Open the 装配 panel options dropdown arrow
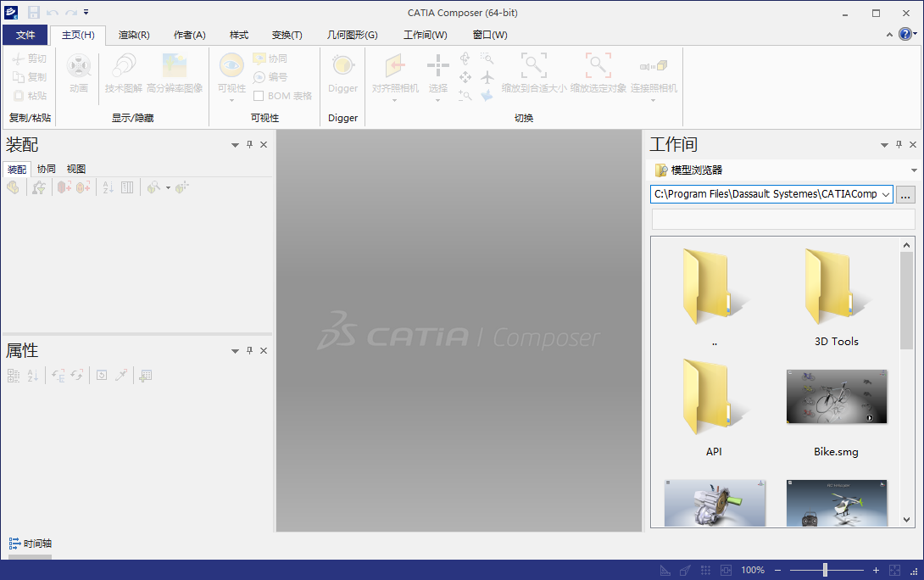The height and width of the screenshot is (580, 924). click(x=235, y=145)
